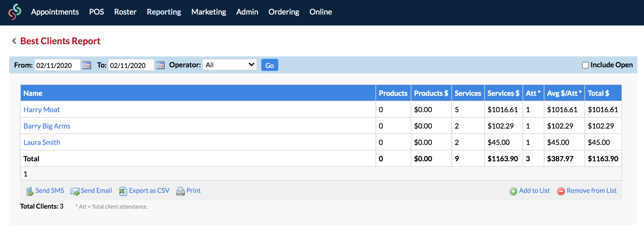The height and width of the screenshot is (225, 644).
Task: Click the Total row Services count 9
Action: coord(457,159)
